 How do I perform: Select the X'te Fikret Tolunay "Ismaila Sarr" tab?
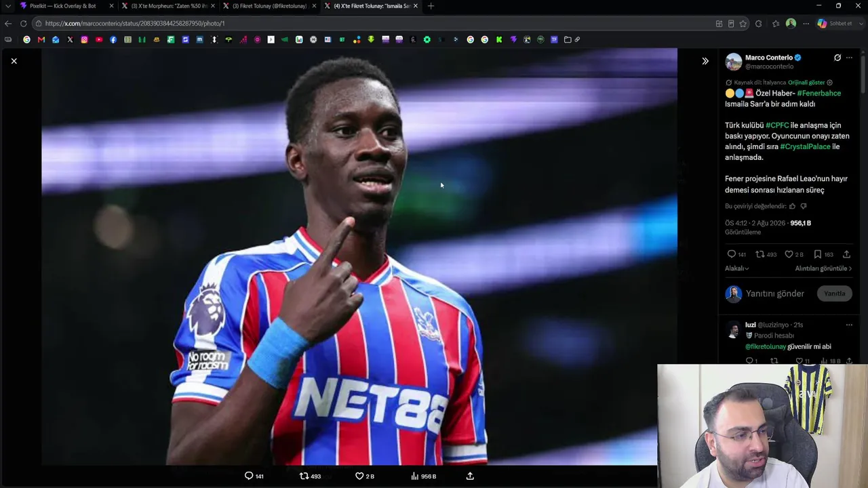tap(370, 6)
